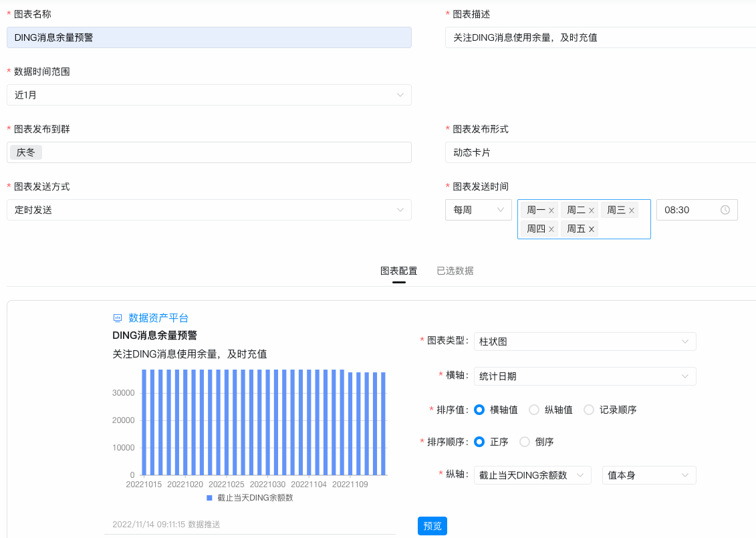Switch to the 图表配置 tab
Image resolution: width=756 pixels, height=538 pixels.
(399, 271)
